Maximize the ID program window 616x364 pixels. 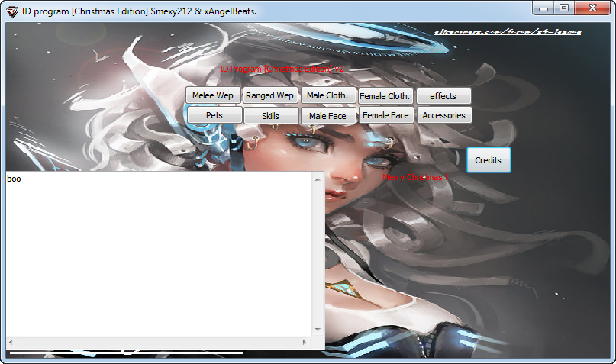click(564, 8)
